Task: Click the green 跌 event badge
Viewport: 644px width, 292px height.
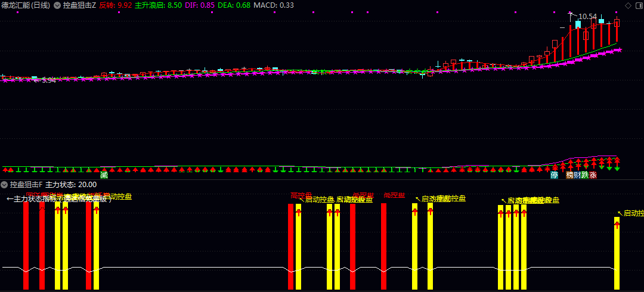Action: pyautogui.click(x=586, y=175)
